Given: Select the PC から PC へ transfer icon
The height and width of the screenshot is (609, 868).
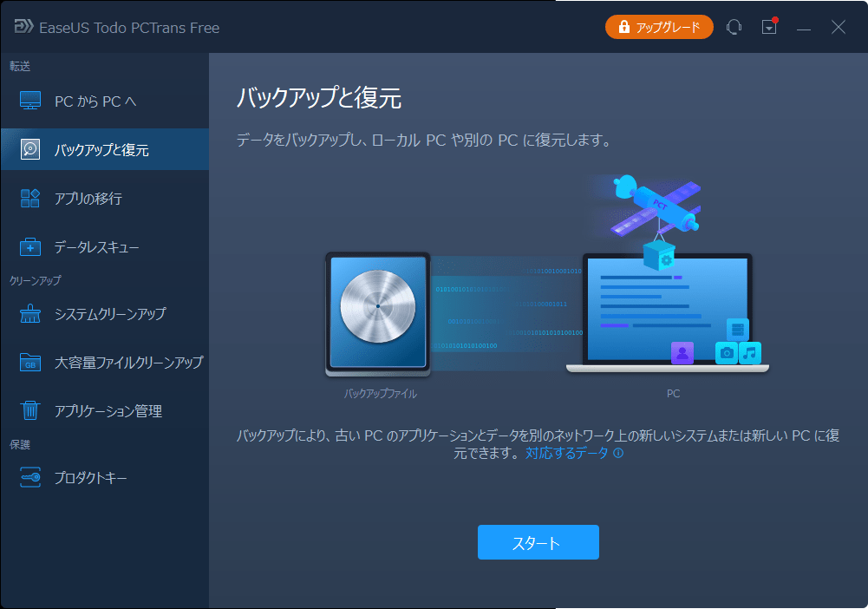Looking at the screenshot, I should click(29, 101).
